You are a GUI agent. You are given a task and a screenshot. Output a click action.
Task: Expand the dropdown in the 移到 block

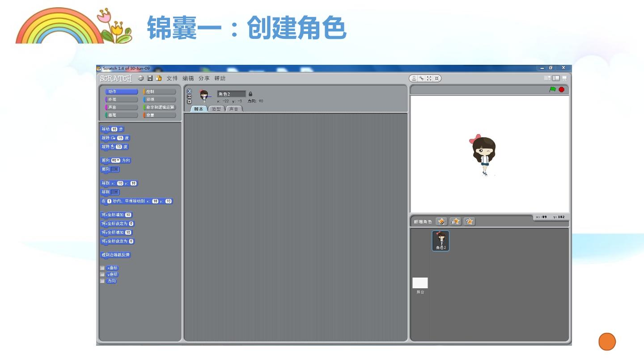point(115,192)
